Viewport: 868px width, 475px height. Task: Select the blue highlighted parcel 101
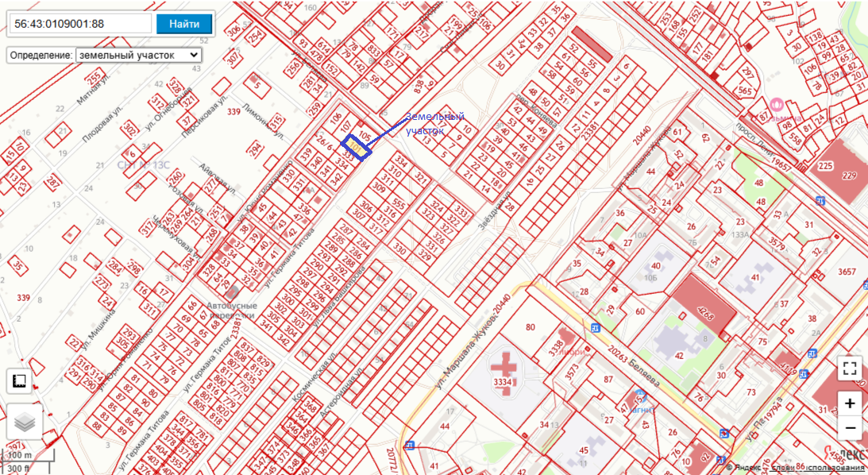[357, 148]
